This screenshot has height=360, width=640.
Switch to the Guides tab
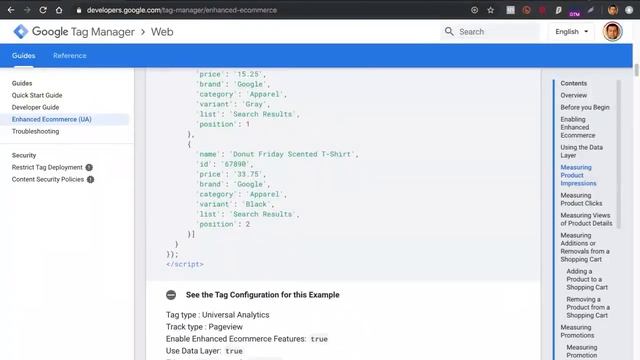tap(23, 56)
